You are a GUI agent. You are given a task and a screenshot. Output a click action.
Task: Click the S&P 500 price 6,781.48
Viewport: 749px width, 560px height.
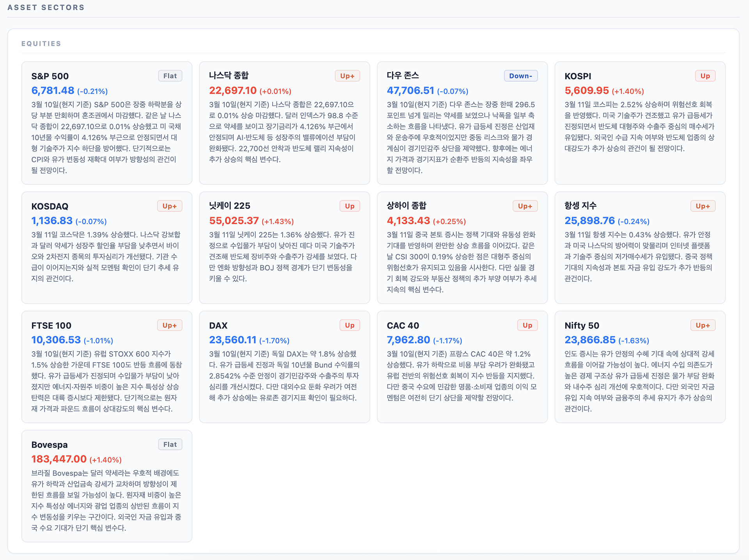click(x=53, y=91)
